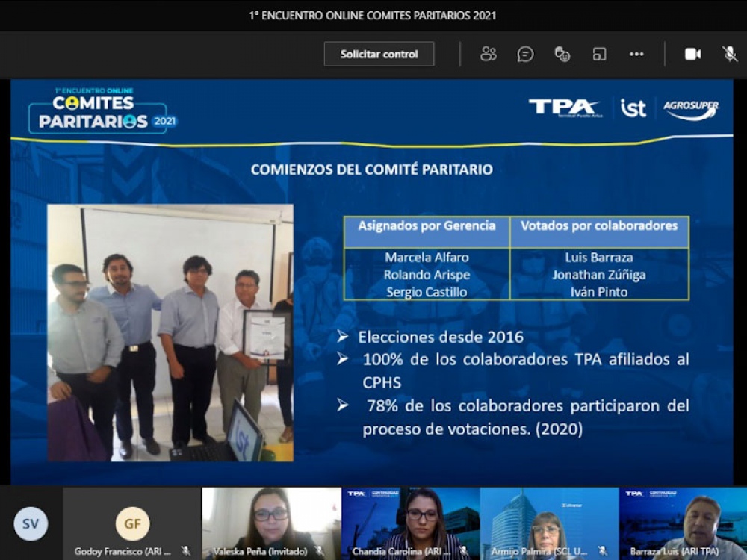Click the muted mic icon beside Chandia Carolina

coord(463,551)
